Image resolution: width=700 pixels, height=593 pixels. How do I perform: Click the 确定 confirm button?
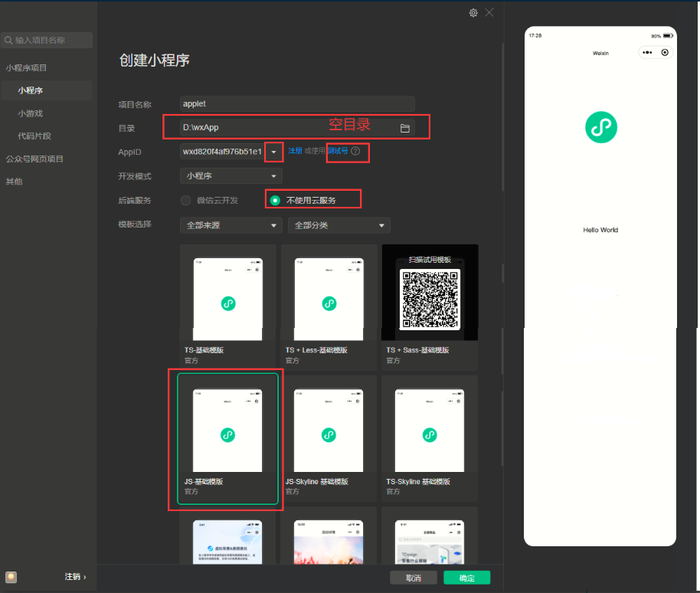(x=466, y=578)
